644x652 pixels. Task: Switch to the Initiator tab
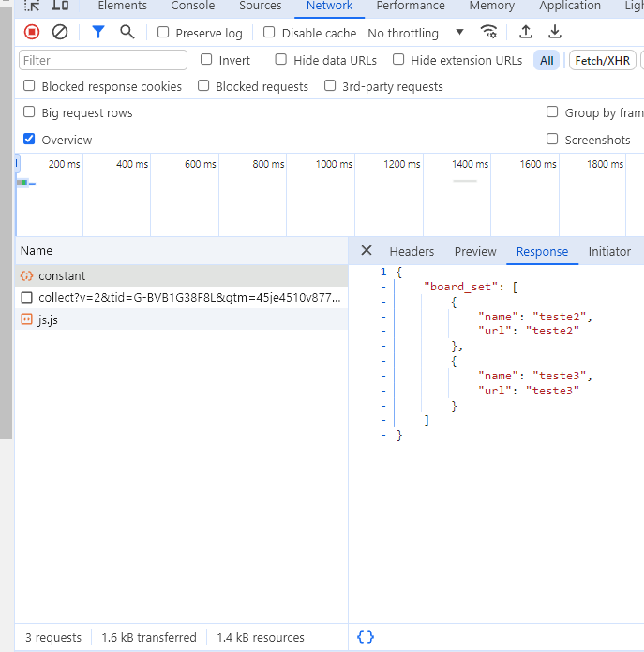pos(609,252)
